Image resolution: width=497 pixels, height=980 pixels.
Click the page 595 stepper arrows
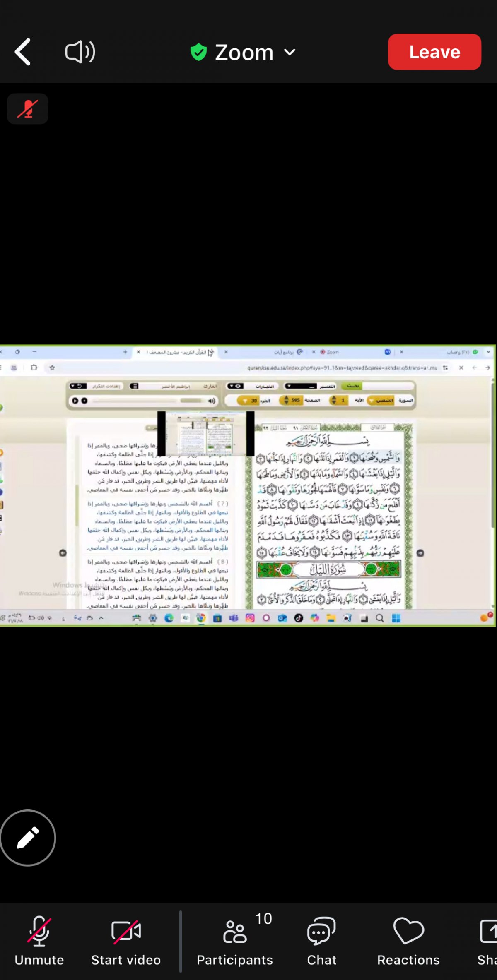(286, 400)
